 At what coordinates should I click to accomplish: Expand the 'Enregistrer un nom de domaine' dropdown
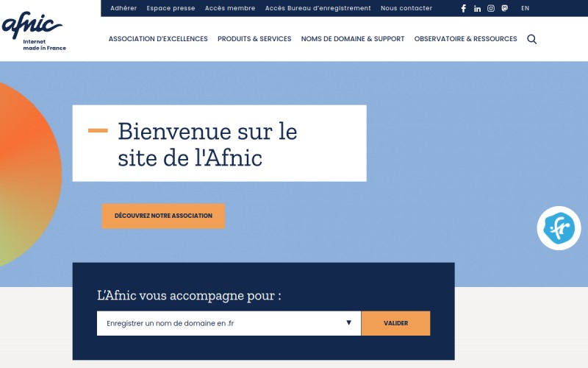click(x=229, y=323)
